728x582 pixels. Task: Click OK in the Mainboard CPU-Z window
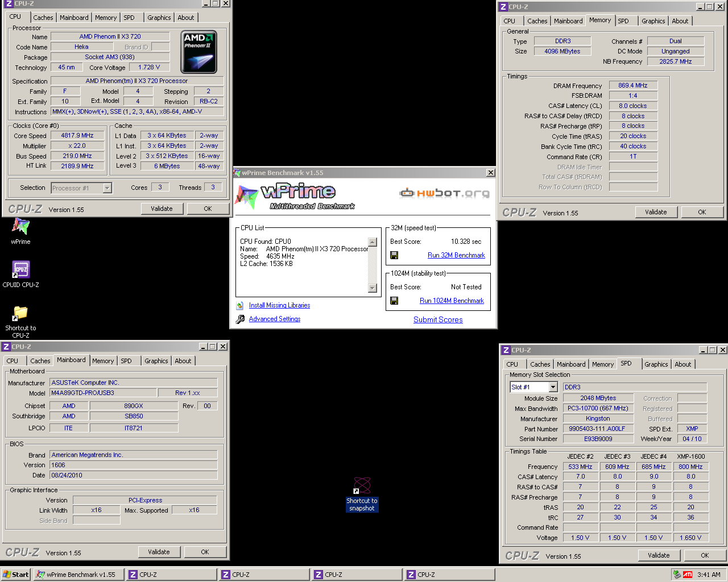205,552
